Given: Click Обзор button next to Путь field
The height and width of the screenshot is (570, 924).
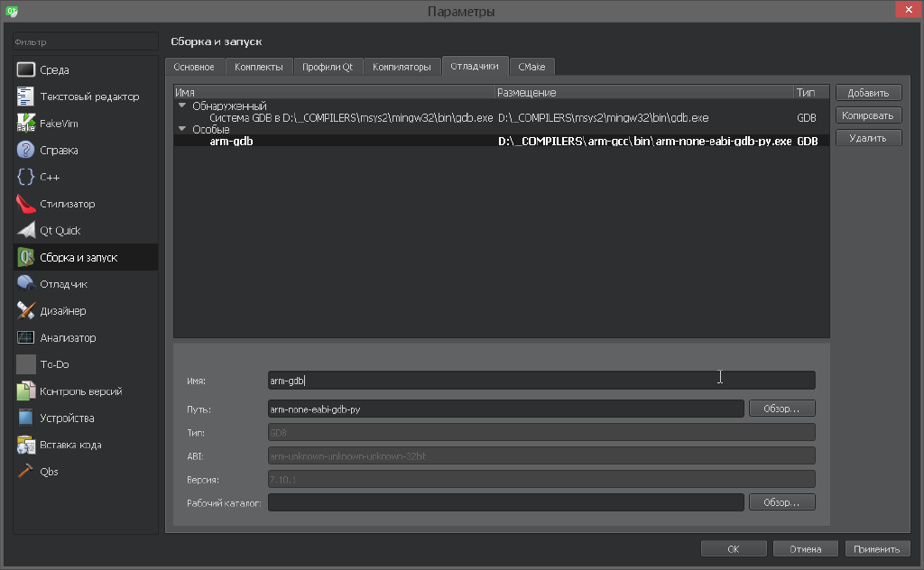Looking at the screenshot, I should 781,409.
